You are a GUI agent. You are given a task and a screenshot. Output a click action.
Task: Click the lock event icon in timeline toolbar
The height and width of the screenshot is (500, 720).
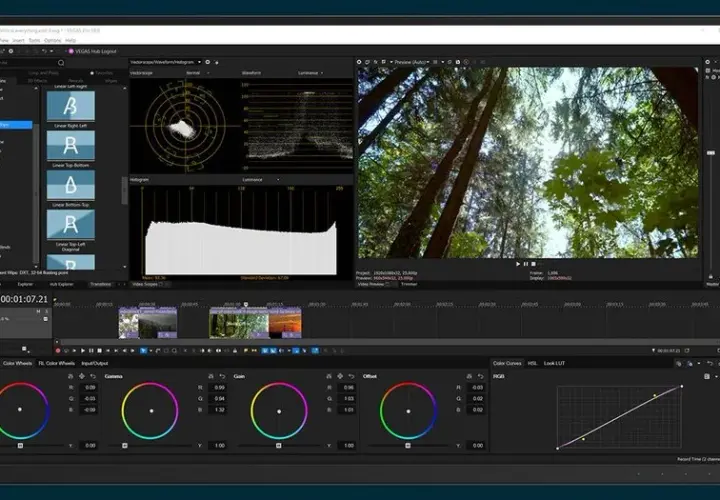(235, 351)
